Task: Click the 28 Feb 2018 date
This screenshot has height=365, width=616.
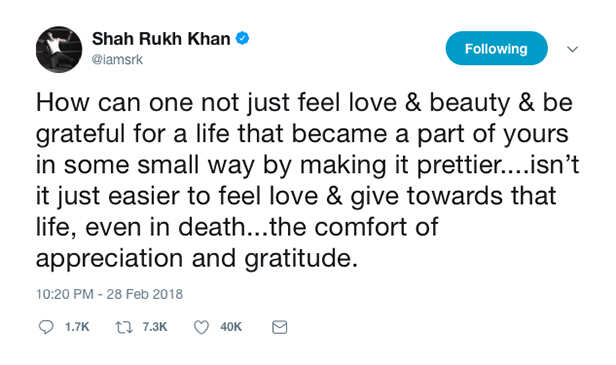Action: click(145, 294)
